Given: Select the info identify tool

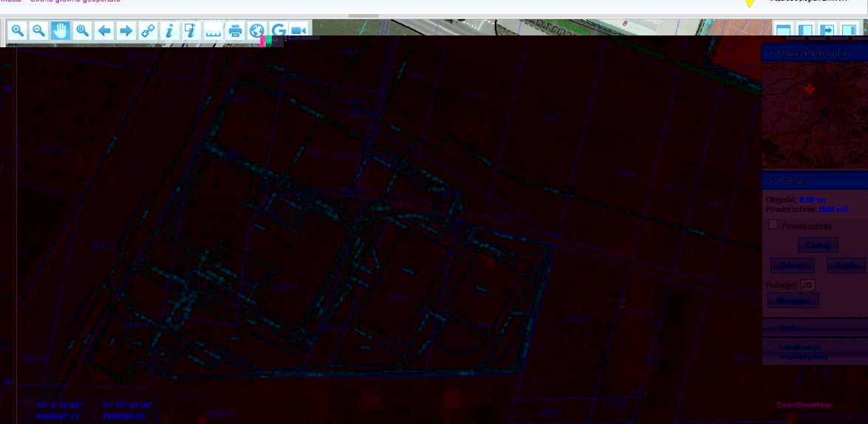Looking at the screenshot, I should click(x=169, y=30).
